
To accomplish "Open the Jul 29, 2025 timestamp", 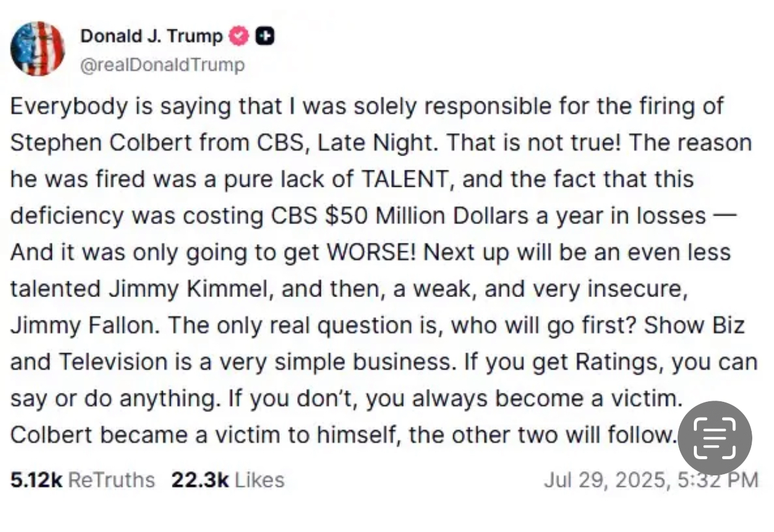I will 651,480.
